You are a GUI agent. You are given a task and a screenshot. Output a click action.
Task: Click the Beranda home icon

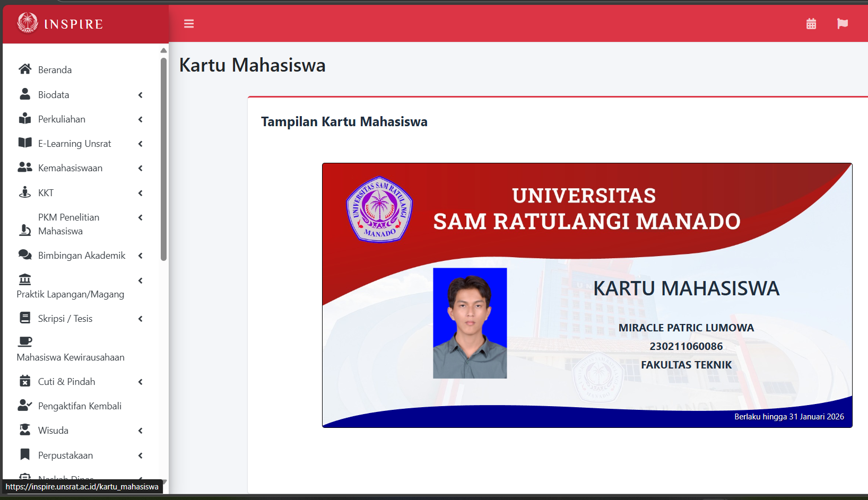[25, 69]
